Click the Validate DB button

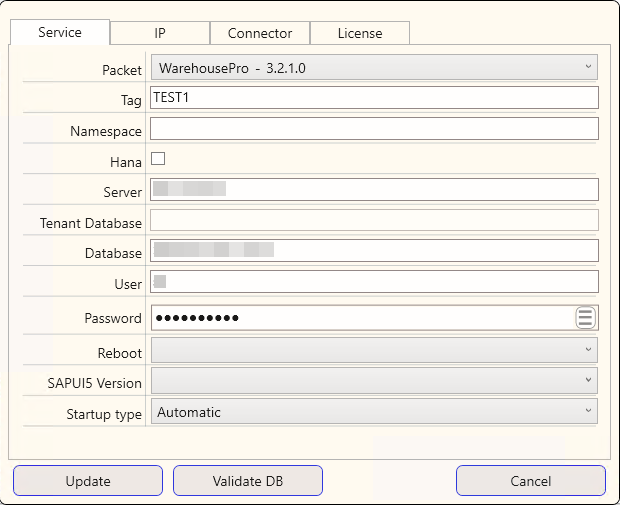pos(248,481)
